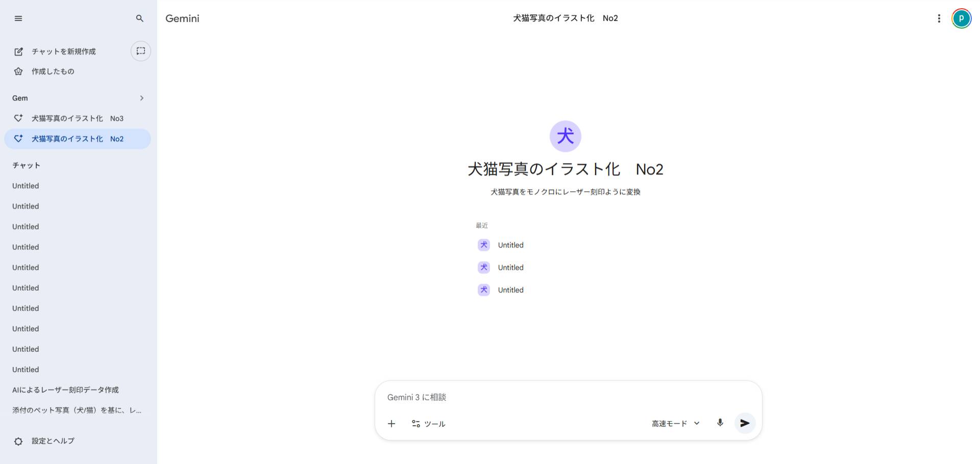Open the first Untitled chat under 最近
This screenshot has height=464, width=980.
coord(510,245)
